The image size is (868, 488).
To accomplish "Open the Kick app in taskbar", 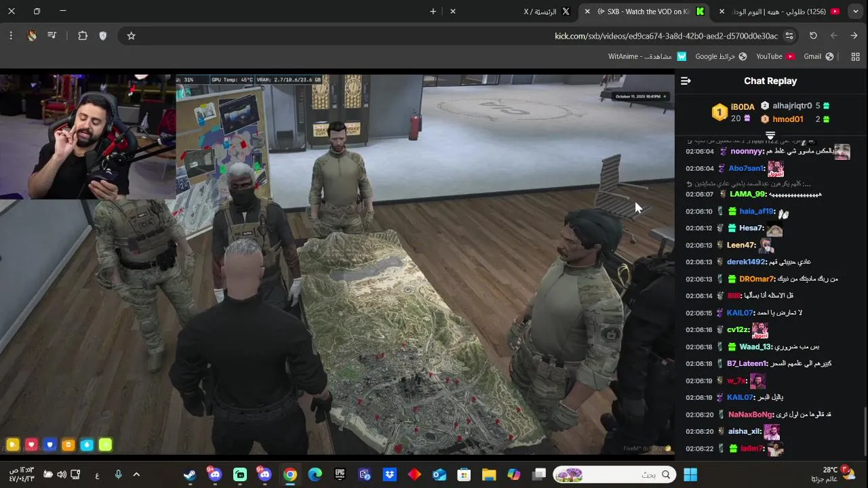I will [x=240, y=474].
